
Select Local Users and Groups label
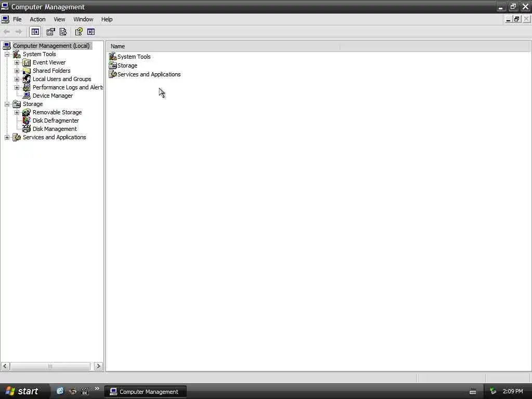pyautogui.click(x=62, y=79)
